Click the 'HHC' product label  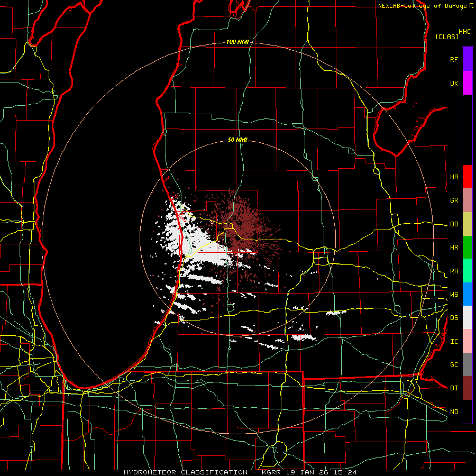pyautogui.click(x=464, y=32)
